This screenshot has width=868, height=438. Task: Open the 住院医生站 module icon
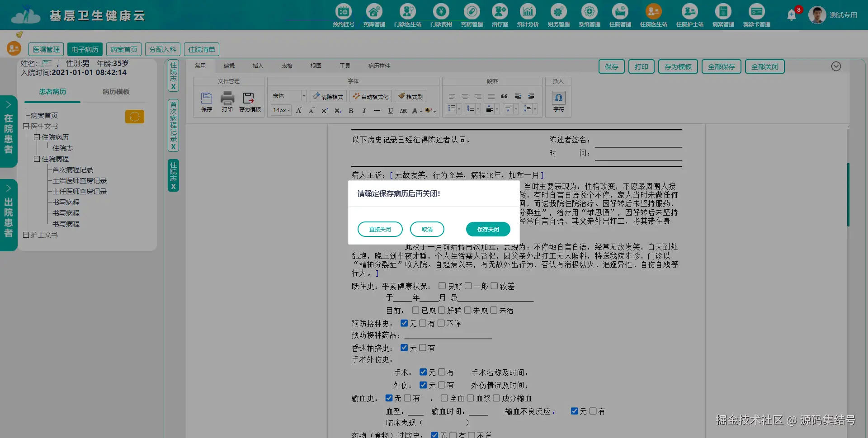click(x=653, y=11)
